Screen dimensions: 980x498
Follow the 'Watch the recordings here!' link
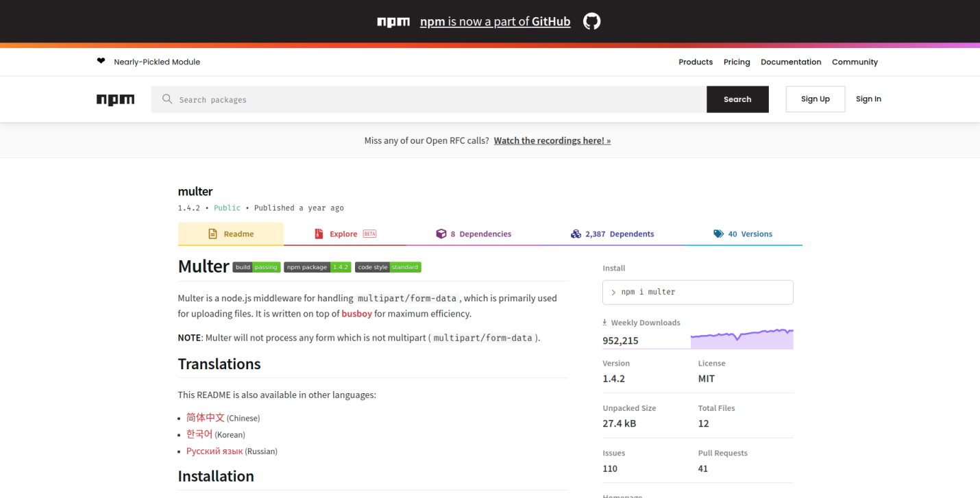pyautogui.click(x=552, y=140)
